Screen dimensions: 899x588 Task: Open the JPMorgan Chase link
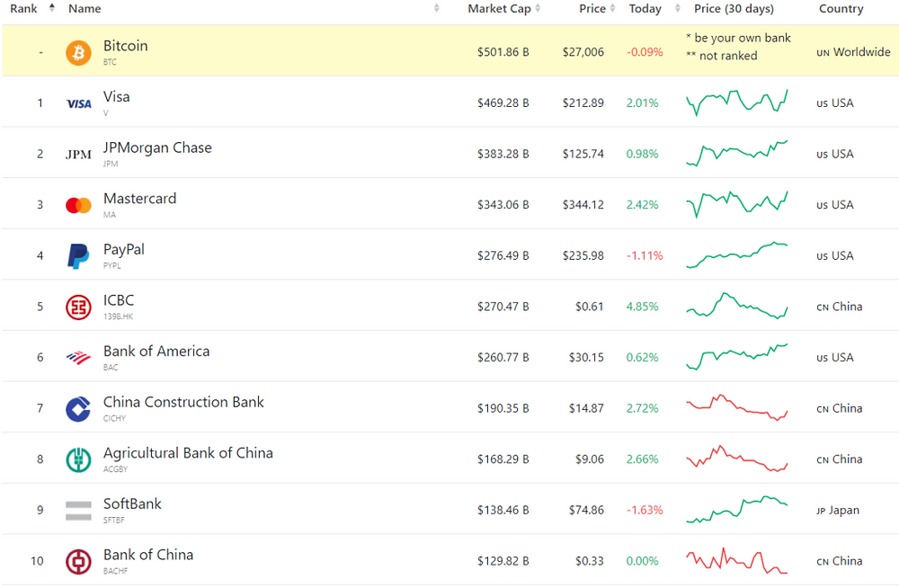(157, 148)
